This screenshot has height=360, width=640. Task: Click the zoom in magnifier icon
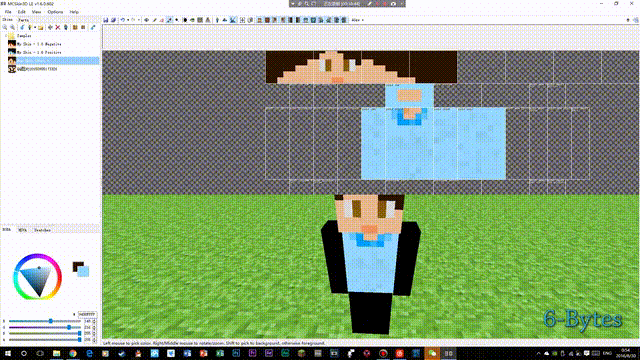[5, 27]
